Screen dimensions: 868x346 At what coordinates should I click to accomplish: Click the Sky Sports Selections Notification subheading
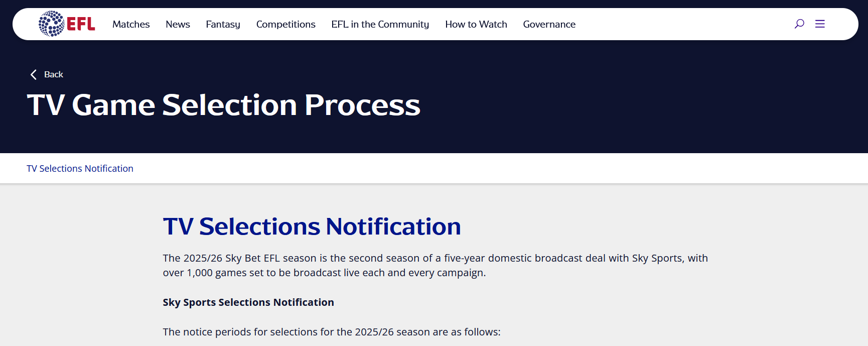pyautogui.click(x=248, y=302)
